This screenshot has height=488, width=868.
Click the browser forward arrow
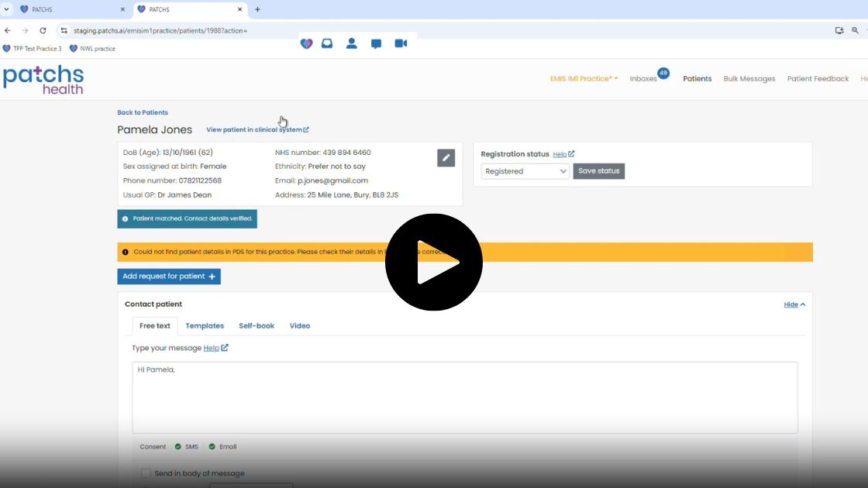coord(25,30)
